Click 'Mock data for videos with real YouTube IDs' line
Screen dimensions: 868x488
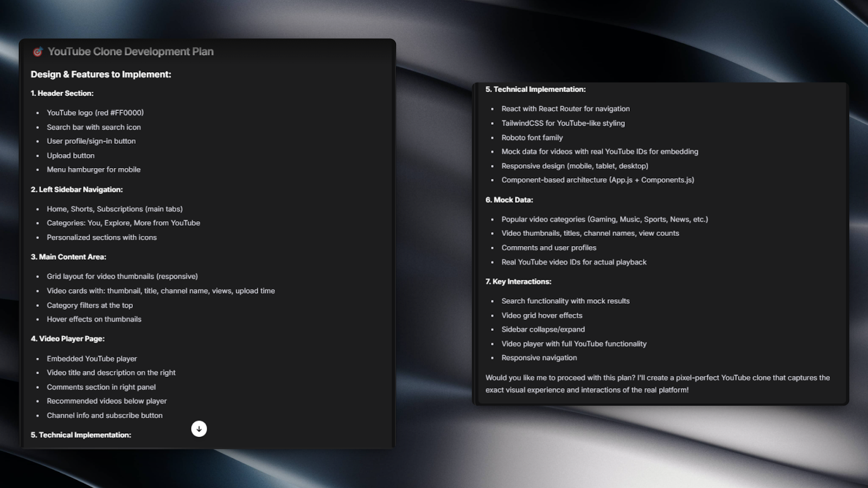tap(600, 152)
